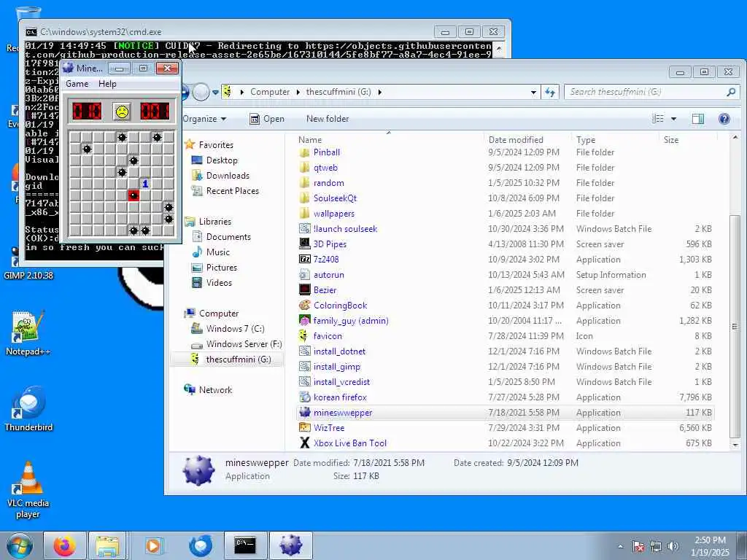Expand the arrow after thescuffmini (G:) breadcrumb
The width and height of the screenshot is (747, 560).
[379, 92]
